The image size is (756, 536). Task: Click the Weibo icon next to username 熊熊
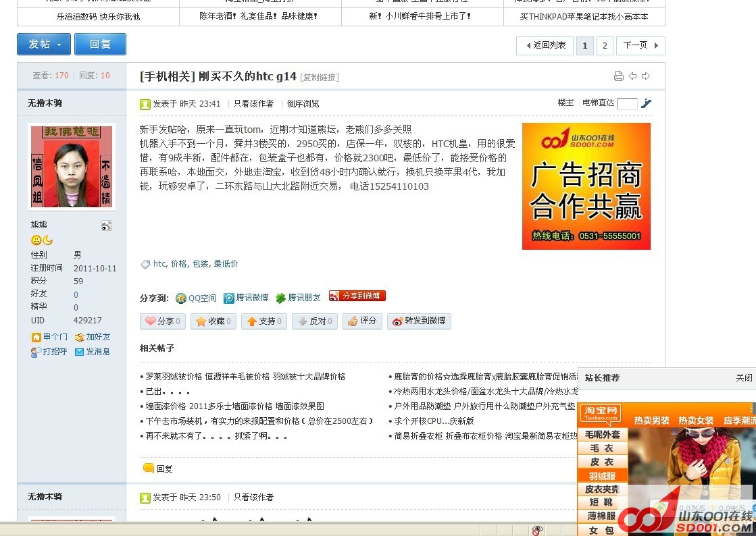pyautogui.click(x=107, y=225)
